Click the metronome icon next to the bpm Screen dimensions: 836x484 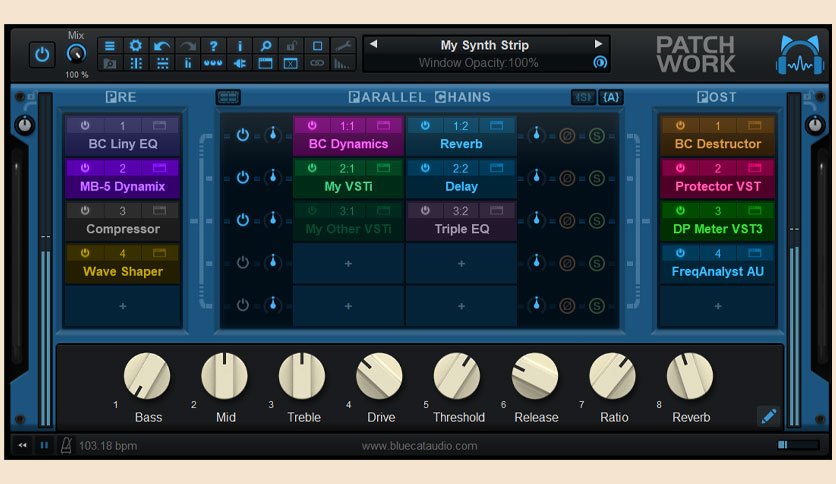click(66, 445)
